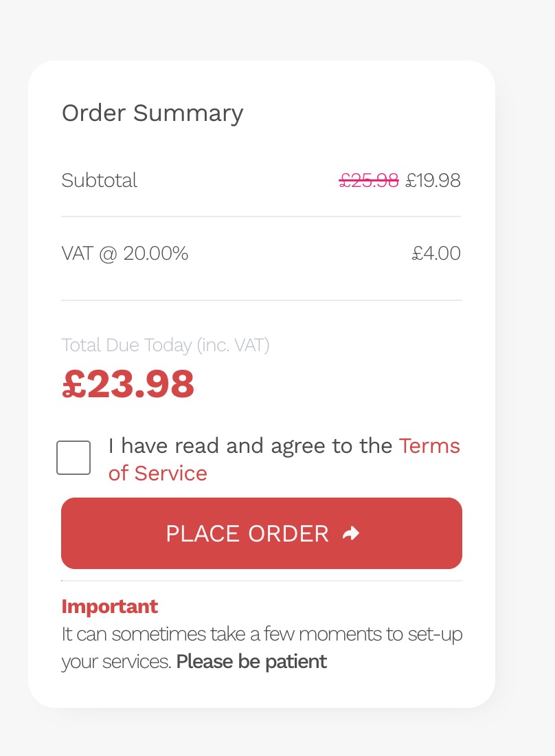Click the 'I have read and agree' text

[250, 446]
